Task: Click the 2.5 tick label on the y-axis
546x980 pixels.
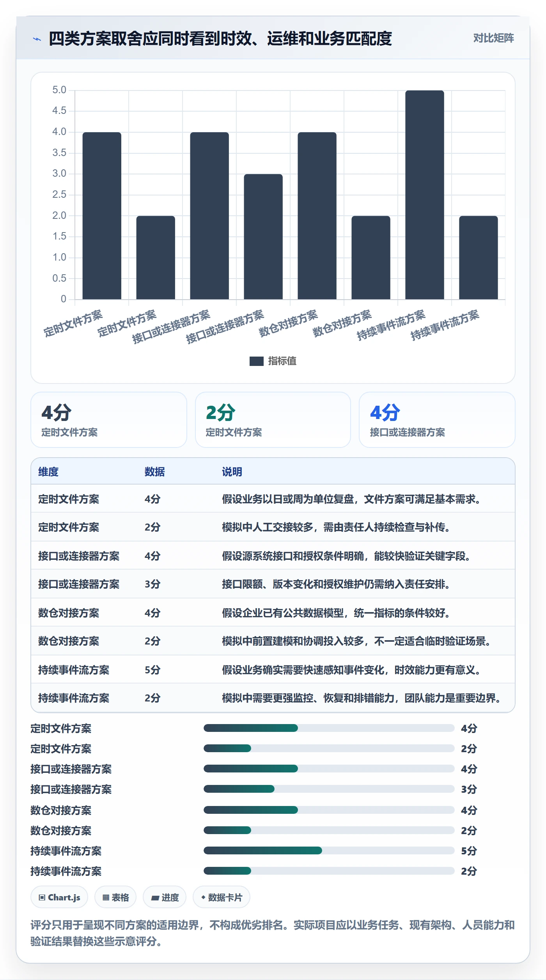Action: tap(59, 195)
